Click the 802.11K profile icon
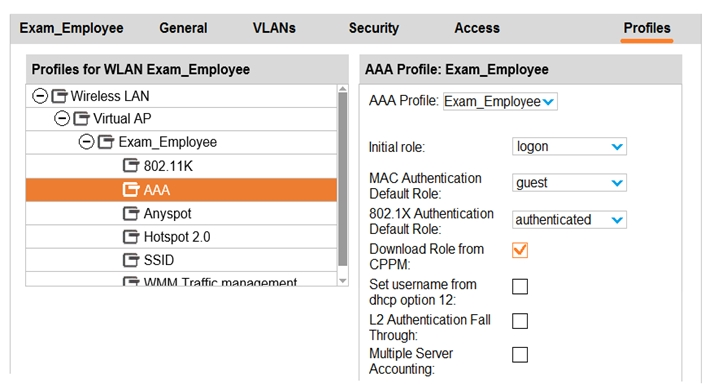Screen dimensions: 714x391 click(x=131, y=165)
